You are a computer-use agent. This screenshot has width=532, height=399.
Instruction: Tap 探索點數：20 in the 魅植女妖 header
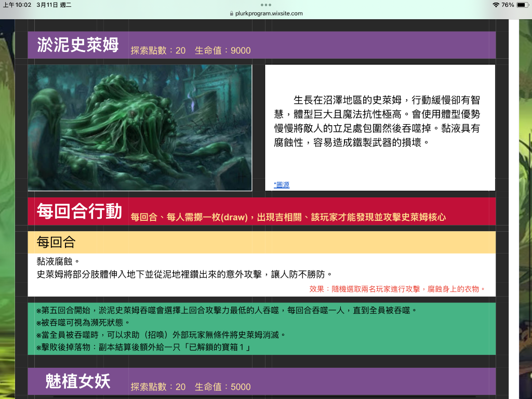pos(158,387)
